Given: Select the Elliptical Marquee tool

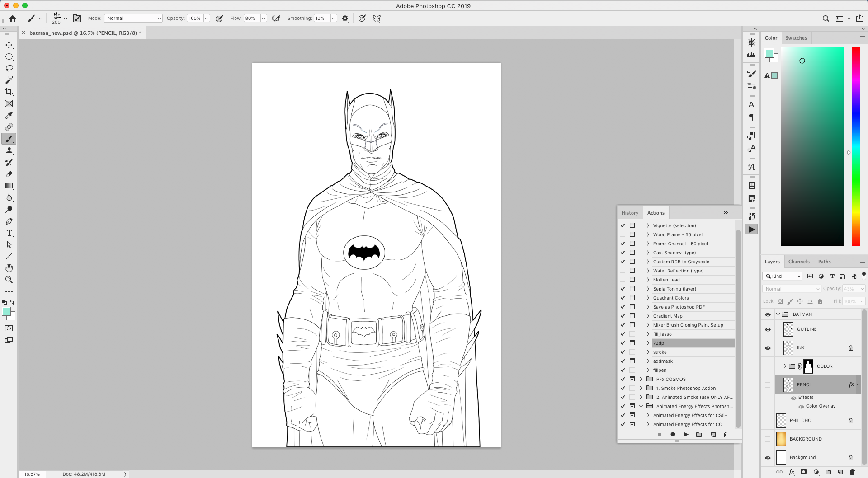Looking at the screenshot, I should (x=9, y=57).
